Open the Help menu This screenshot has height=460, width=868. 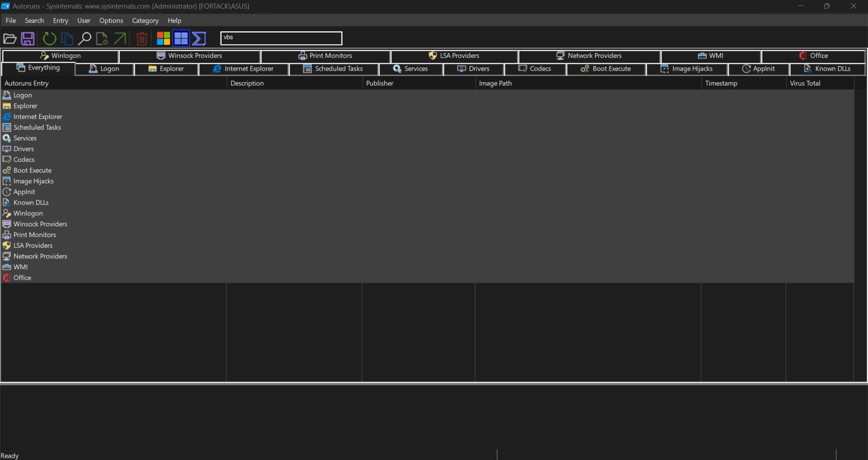coord(175,20)
